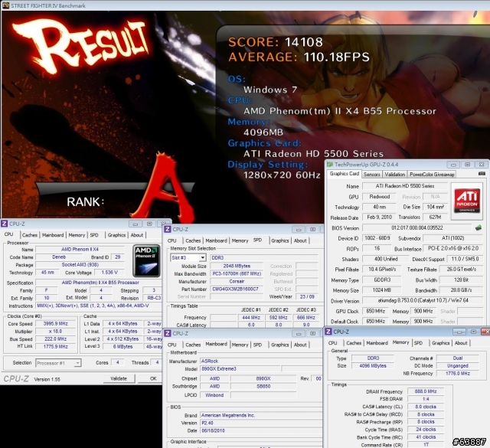Open the Slot #3 memory slot dropdown
The image size is (490, 448).
pyautogui.click(x=202, y=257)
